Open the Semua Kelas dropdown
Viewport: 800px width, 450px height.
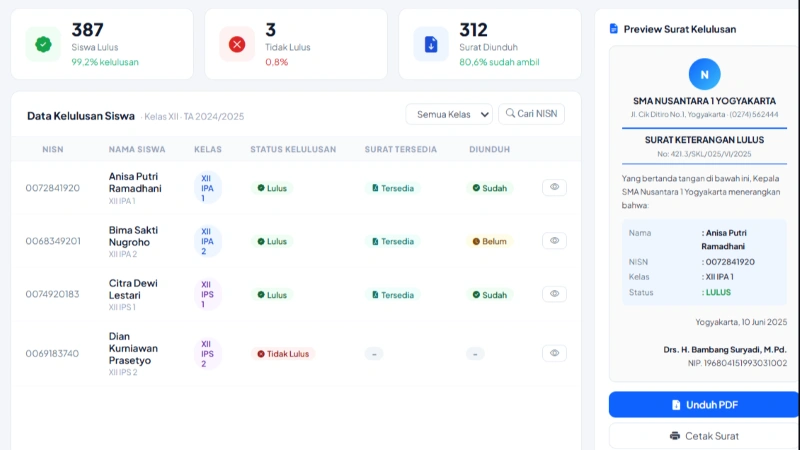pyautogui.click(x=449, y=114)
